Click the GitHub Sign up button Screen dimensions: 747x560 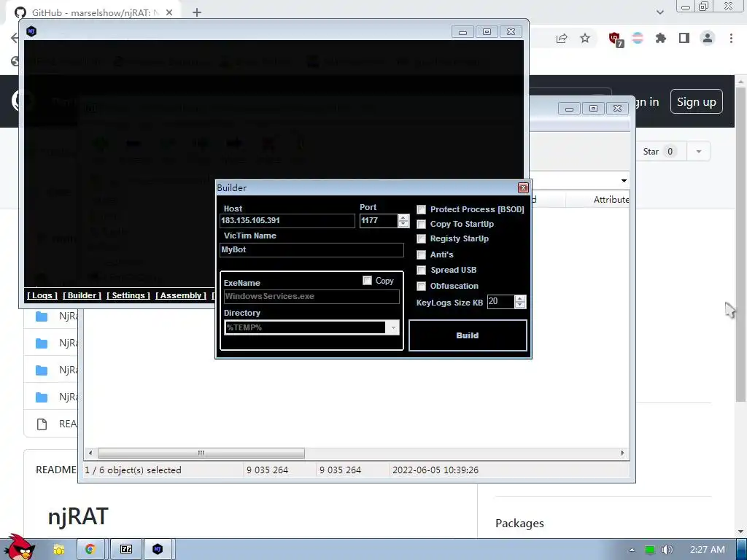pos(697,102)
